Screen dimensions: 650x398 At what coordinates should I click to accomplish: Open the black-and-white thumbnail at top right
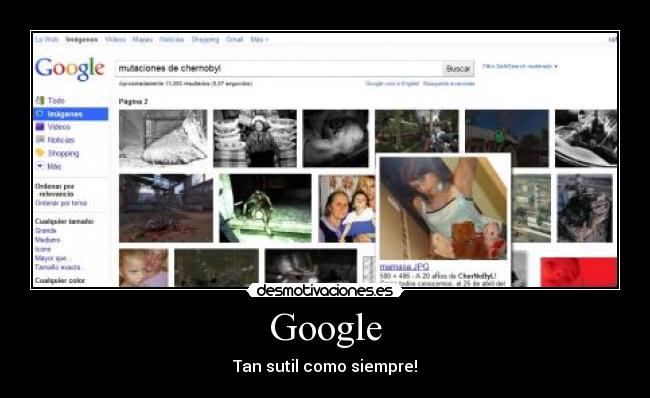tap(586, 138)
